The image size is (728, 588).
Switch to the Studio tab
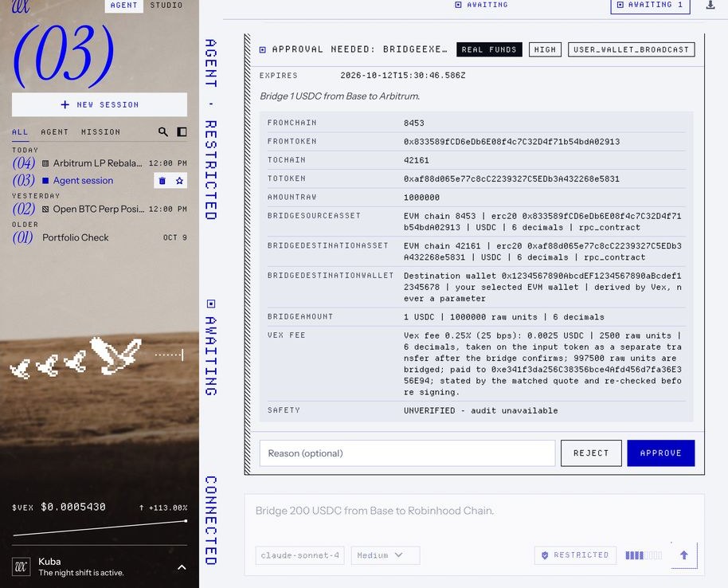(x=166, y=5)
